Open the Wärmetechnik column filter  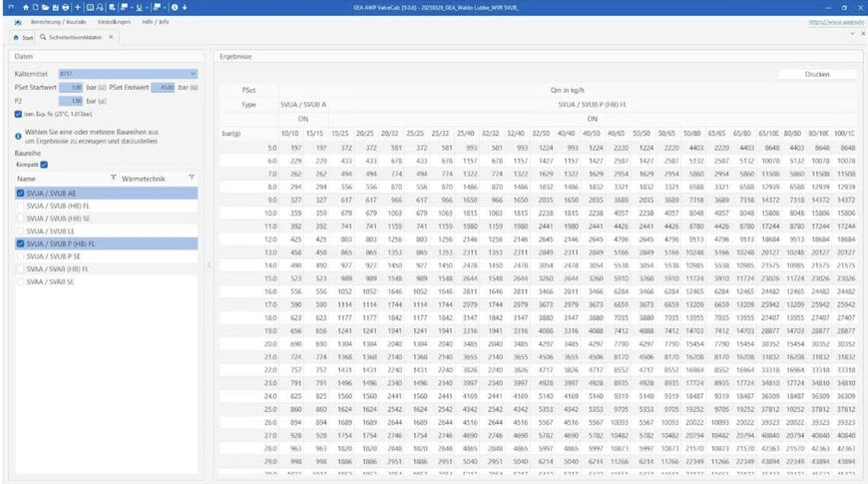[x=191, y=178]
